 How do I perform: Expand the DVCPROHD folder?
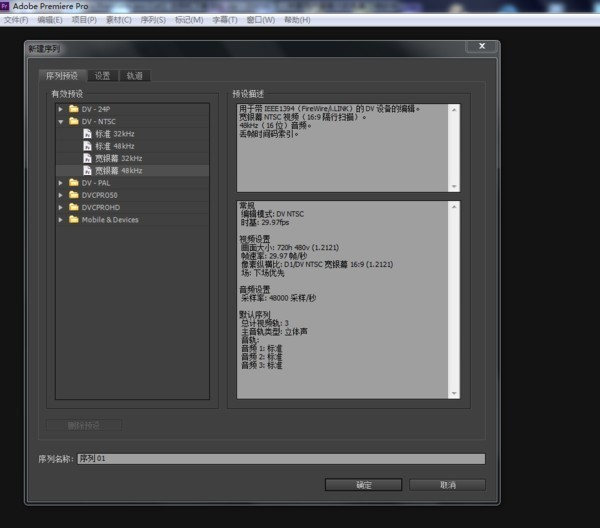tap(60, 207)
